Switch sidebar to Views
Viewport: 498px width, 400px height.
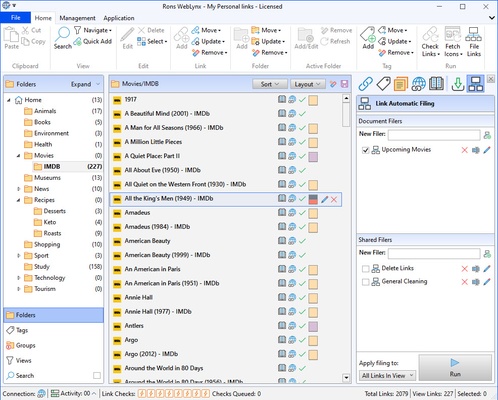[53, 360]
